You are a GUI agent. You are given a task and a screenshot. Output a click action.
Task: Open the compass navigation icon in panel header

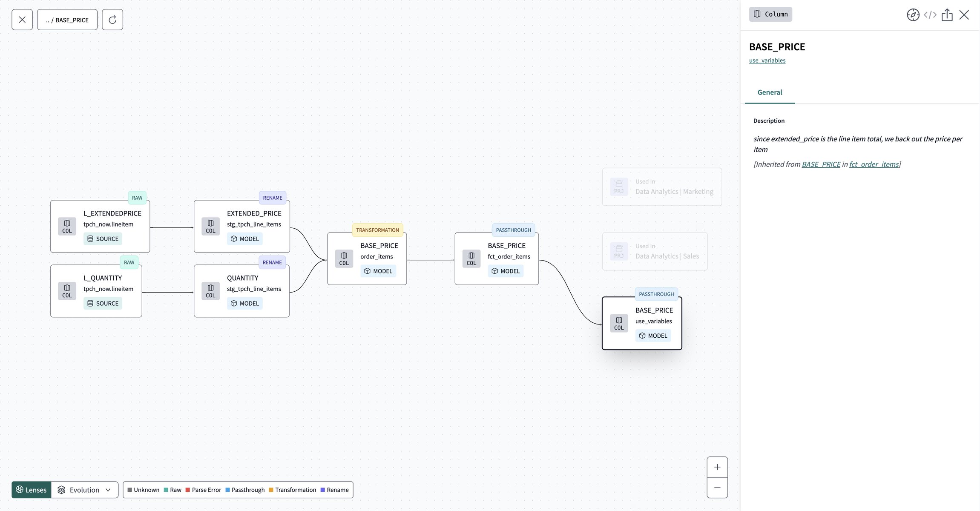914,14
